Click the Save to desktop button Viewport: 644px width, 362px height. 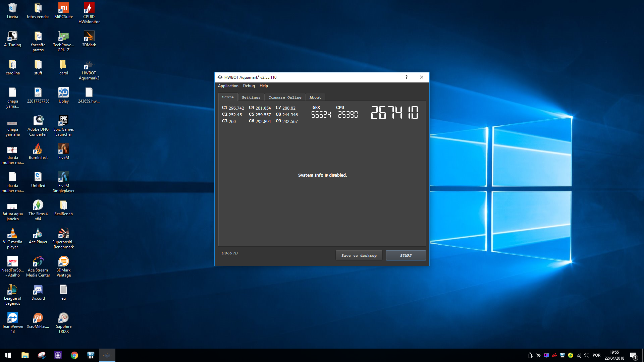click(x=359, y=255)
